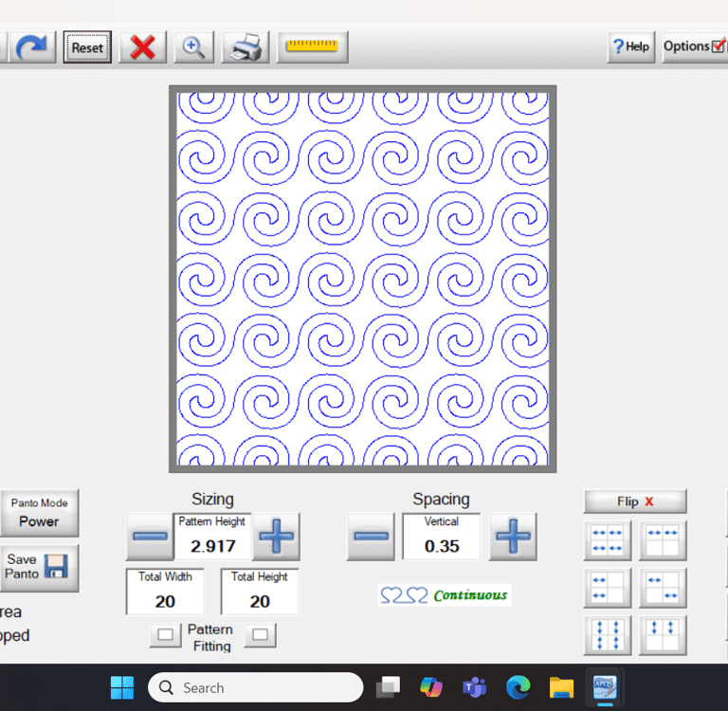The height and width of the screenshot is (711, 728).
Task: Launch Copilot from the taskbar
Action: pyautogui.click(x=431, y=688)
